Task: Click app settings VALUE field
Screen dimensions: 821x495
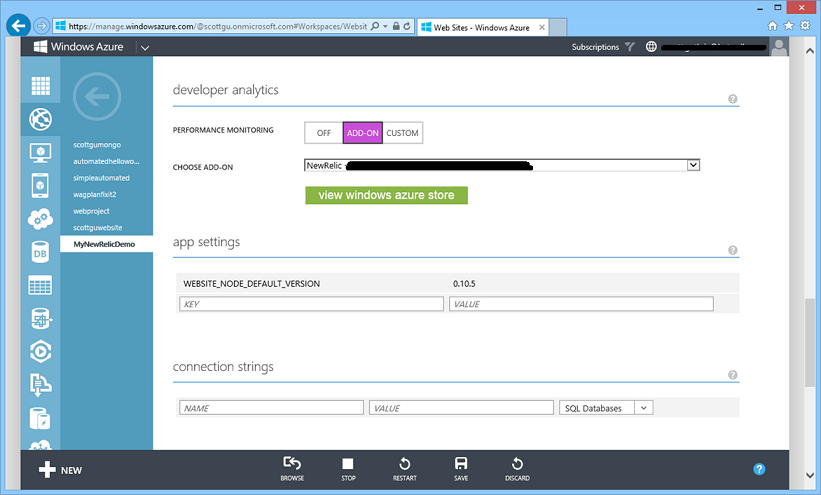Action: click(x=581, y=304)
